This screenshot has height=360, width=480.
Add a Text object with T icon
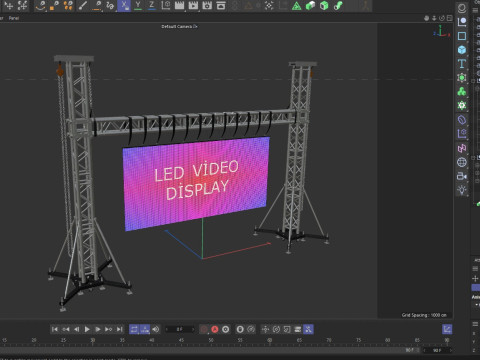click(462, 64)
